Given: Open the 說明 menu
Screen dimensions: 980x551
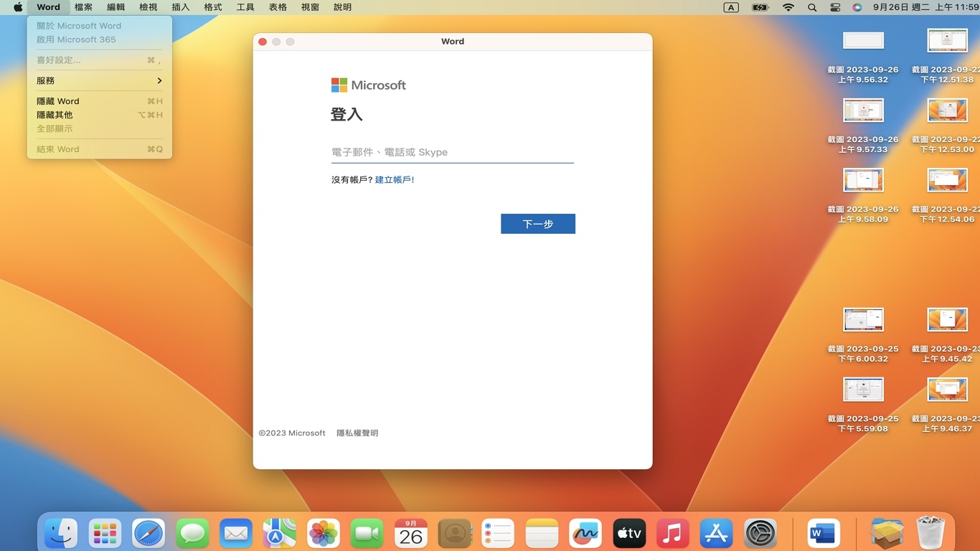Looking at the screenshot, I should [x=343, y=7].
